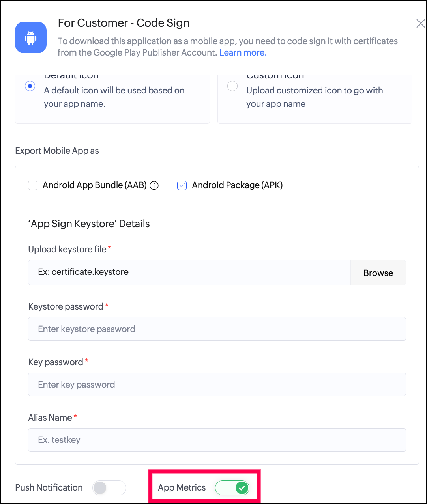Focus the Keystore password field
Viewport: 427px width, 504px height.
click(x=217, y=329)
